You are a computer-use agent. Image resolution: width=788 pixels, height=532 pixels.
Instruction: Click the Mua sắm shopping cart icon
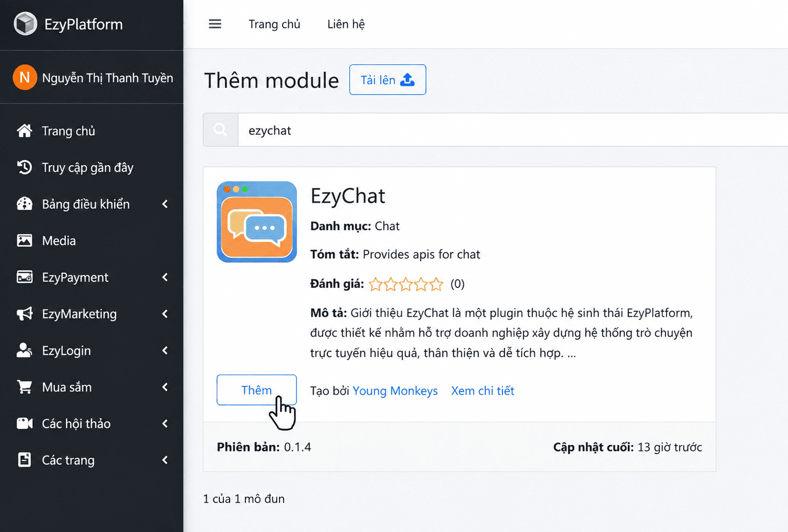pyautogui.click(x=24, y=387)
